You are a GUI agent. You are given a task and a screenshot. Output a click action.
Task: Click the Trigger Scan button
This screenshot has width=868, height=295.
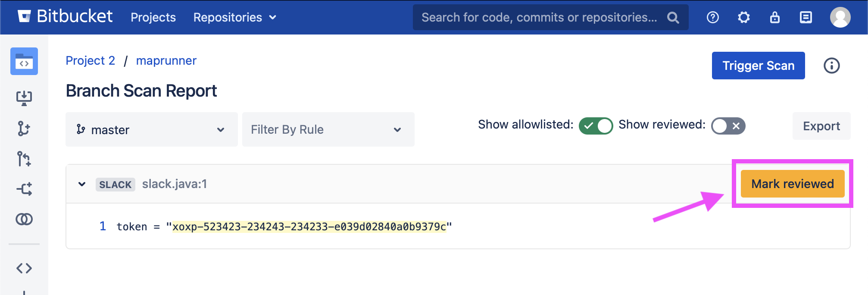coord(758,66)
